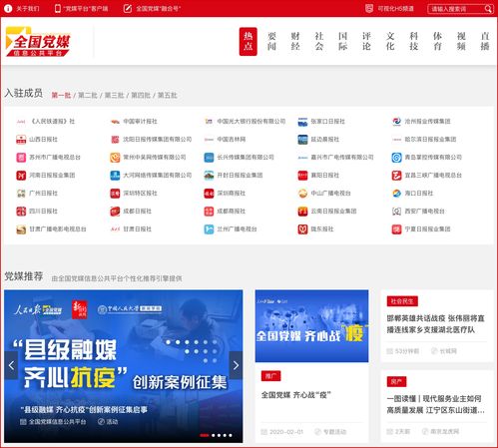The image size is (498, 448).
Task: Open the 长兴传媒集团 blue icon
Action: pyautogui.click(x=209, y=158)
